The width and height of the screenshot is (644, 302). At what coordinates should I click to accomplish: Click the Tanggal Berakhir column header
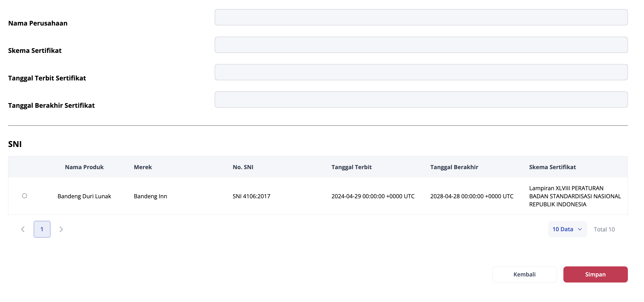454,167
